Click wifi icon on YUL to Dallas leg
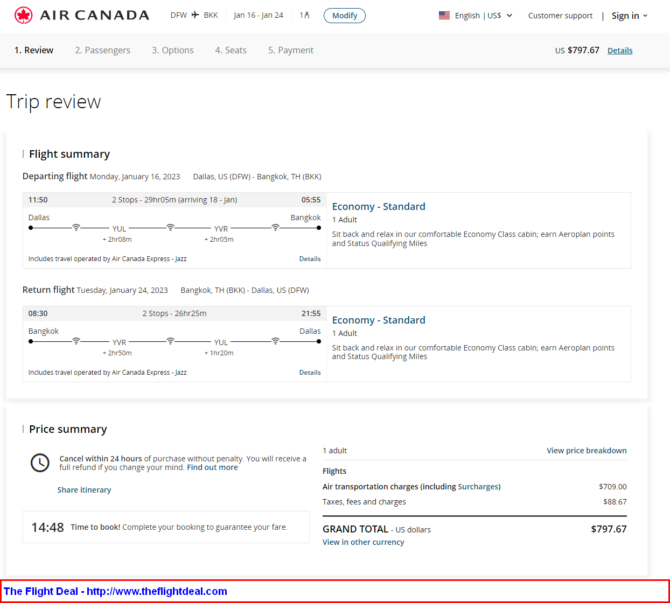This screenshot has width=670, height=603. tap(276, 341)
